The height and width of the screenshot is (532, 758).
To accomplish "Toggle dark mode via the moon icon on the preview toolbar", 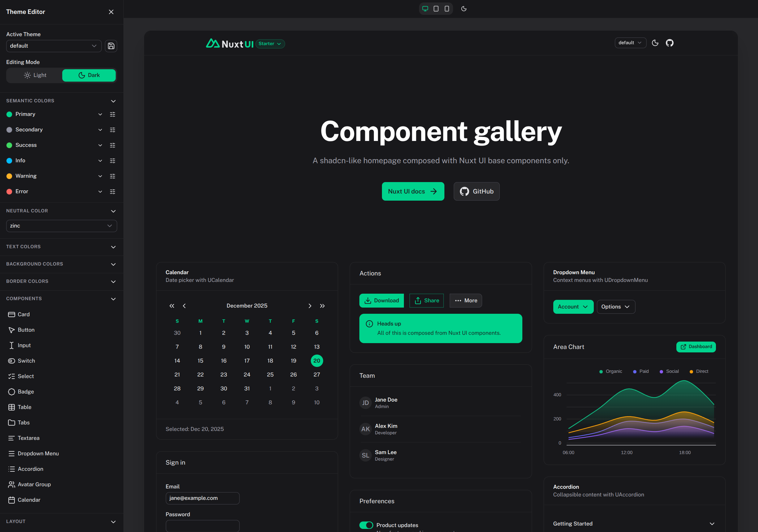I will point(464,9).
